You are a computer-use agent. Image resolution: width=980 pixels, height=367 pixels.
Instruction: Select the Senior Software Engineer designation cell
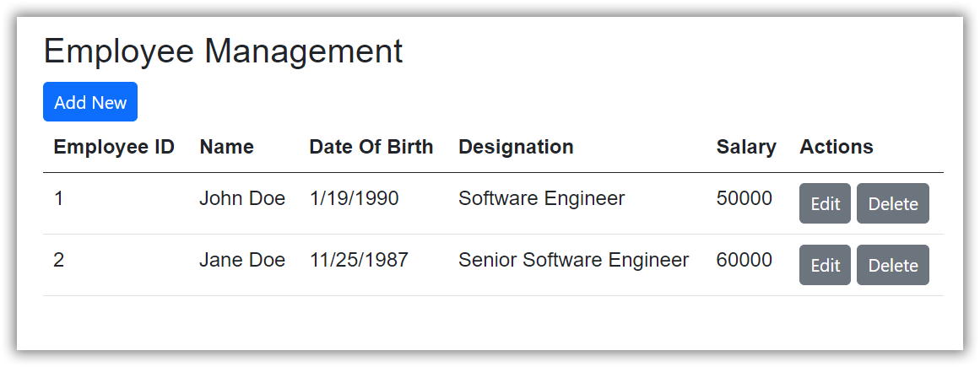click(x=573, y=260)
